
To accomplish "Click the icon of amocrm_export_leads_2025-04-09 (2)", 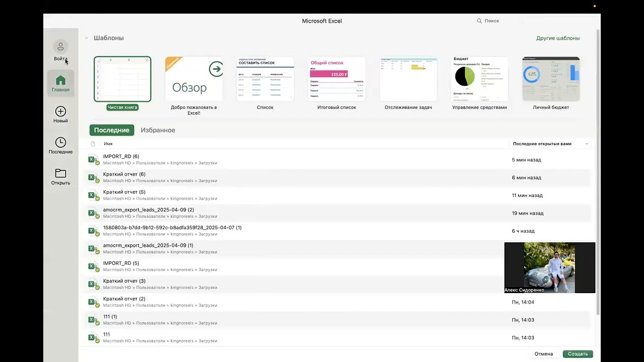I will coord(93,213).
